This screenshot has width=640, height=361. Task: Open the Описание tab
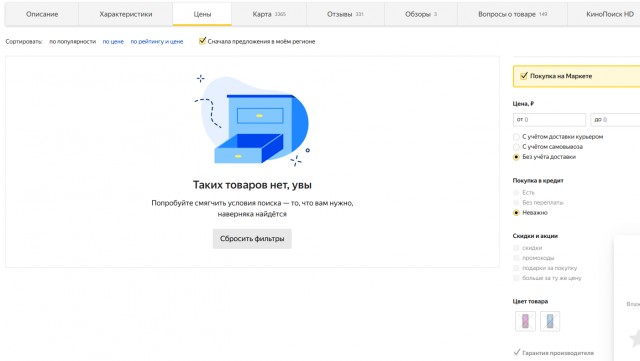coord(42,14)
